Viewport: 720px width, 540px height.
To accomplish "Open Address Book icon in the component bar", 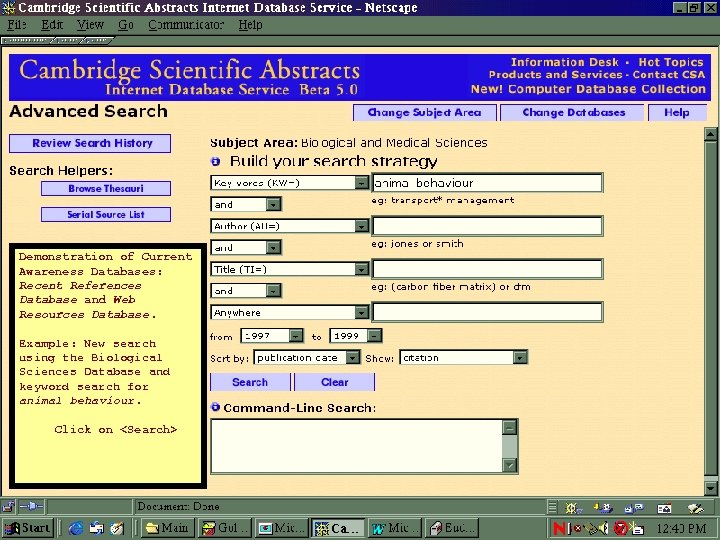I will [x=664, y=508].
